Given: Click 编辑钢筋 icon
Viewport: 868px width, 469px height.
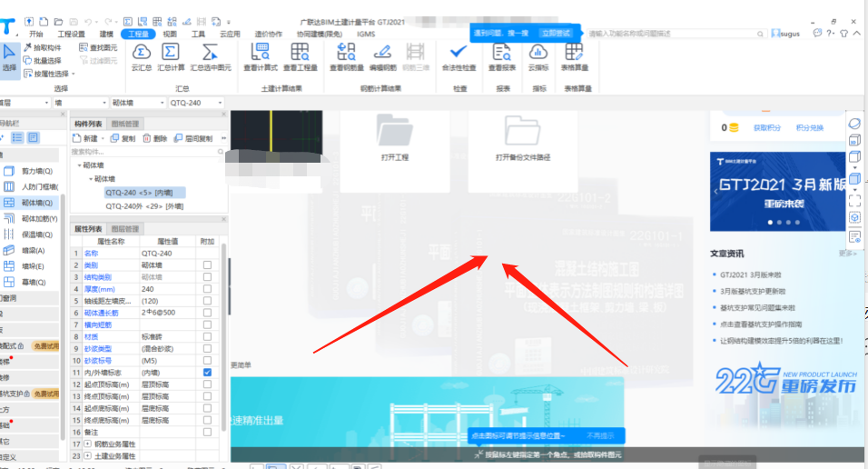Looking at the screenshot, I should coord(383,57).
